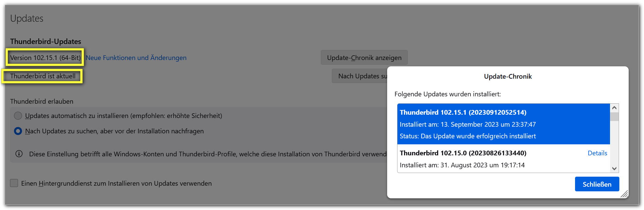Click the 'Thunderbird ist aktuell' status text
The height and width of the screenshot is (210, 644).
tap(43, 76)
